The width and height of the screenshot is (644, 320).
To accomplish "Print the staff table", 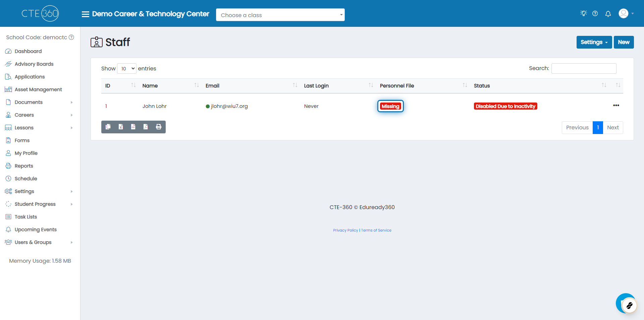I will click(159, 127).
